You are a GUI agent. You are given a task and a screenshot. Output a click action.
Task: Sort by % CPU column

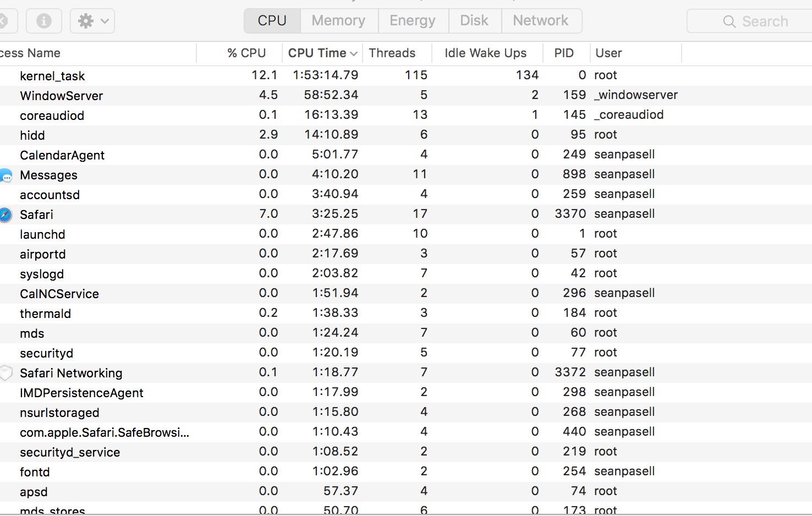[246, 53]
